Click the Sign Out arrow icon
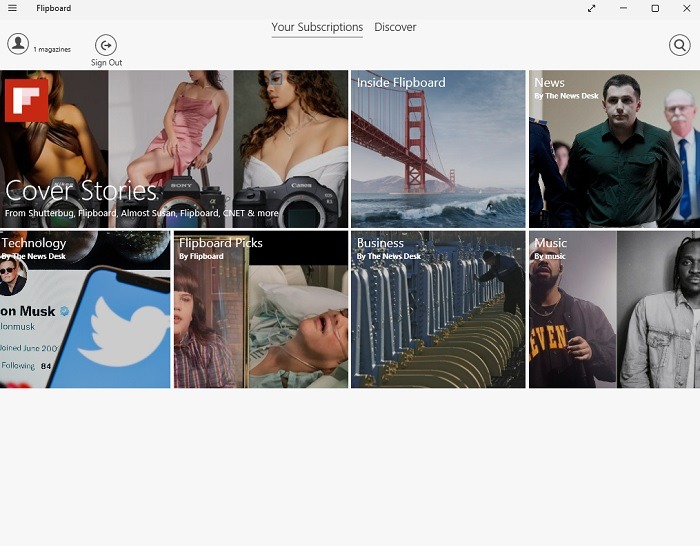Image resolution: width=700 pixels, height=546 pixels. pos(106,45)
